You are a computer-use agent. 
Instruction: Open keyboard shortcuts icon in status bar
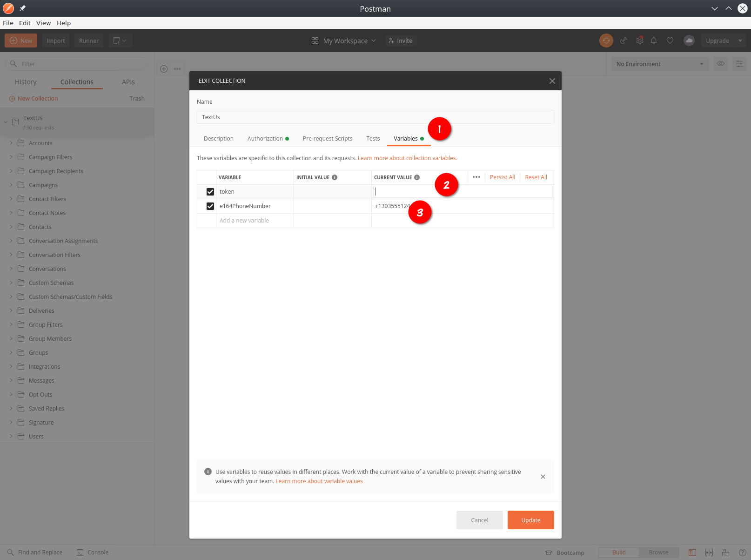click(726, 553)
